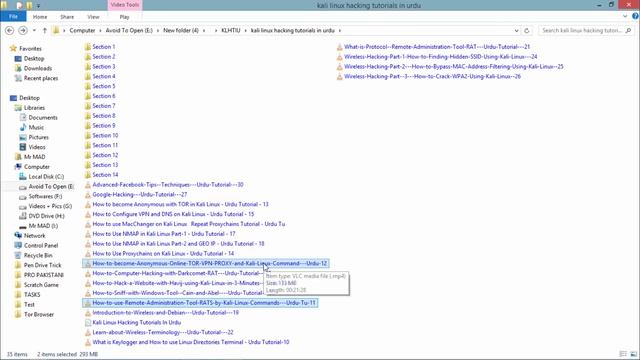The height and width of the screenshot is (360, 640).
Task: Refresh the current folder view
Action: coord(527,31)
